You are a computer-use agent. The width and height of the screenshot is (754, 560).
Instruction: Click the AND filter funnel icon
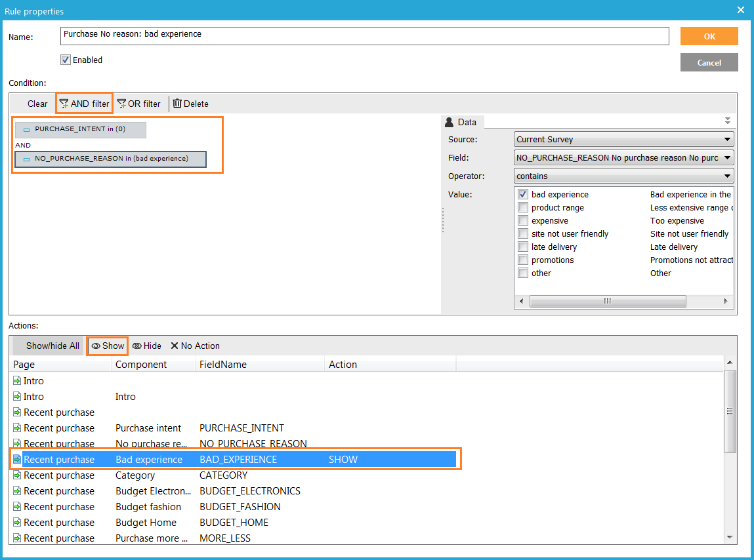click(64, 104)
